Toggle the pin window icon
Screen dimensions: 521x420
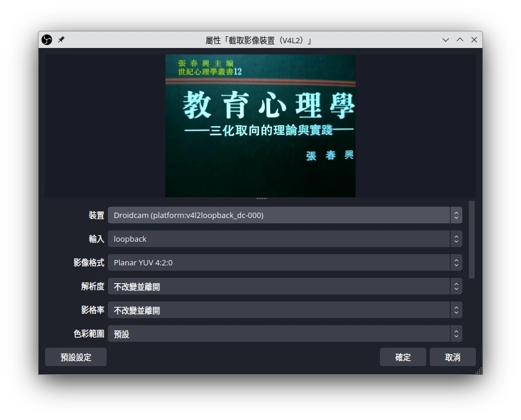coord(61,40)
